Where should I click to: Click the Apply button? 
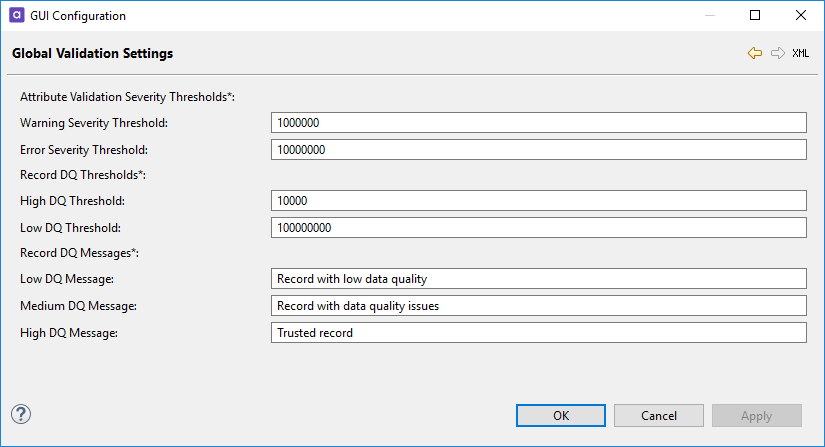[756, 416]
